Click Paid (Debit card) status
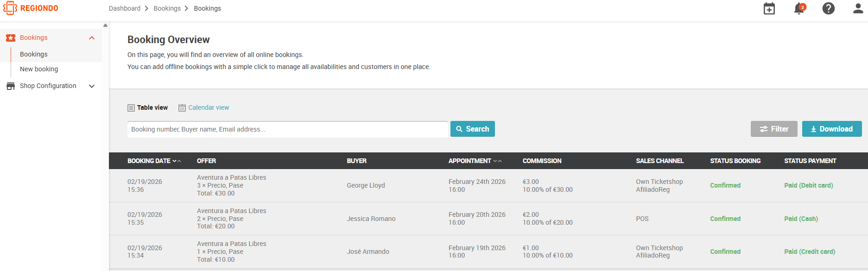This screenshot has width=868, height=271. tap(808, 185)
